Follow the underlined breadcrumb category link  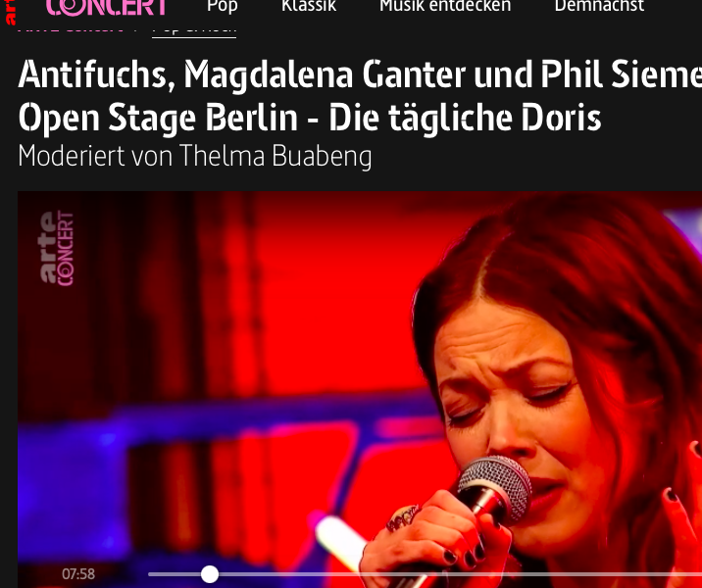tap(194, 30)
